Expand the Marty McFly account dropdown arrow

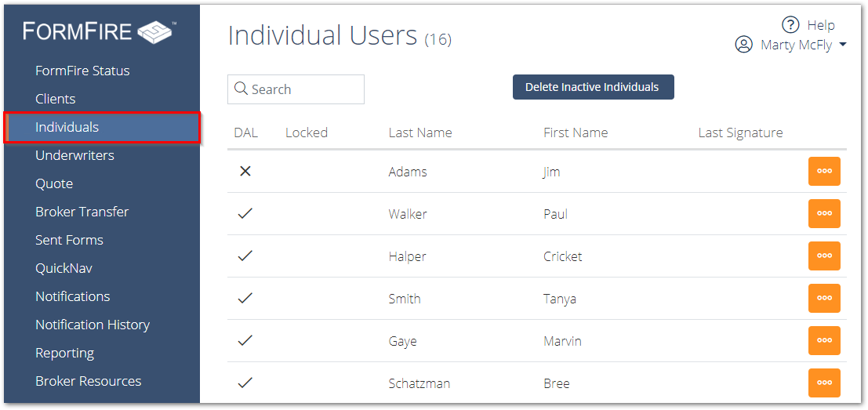[x=843, y=45]
